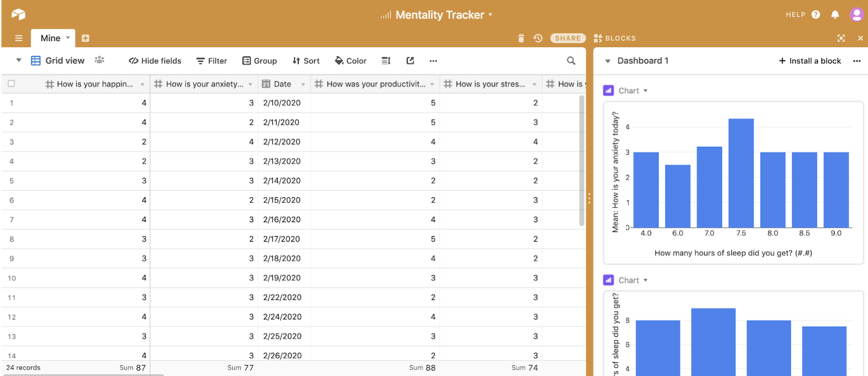Open Hide fields menu
868x376 pixels.
pos(155,61)
